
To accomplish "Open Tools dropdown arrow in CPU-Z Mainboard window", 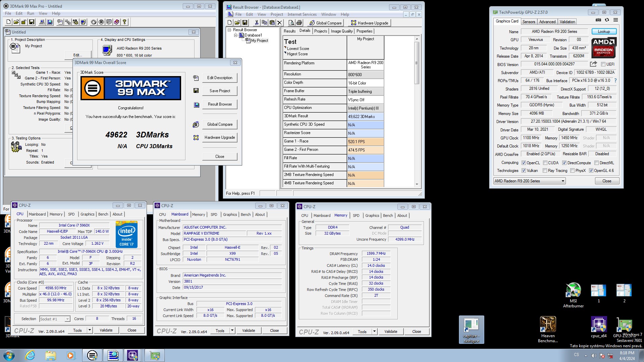I will [232, 330].
